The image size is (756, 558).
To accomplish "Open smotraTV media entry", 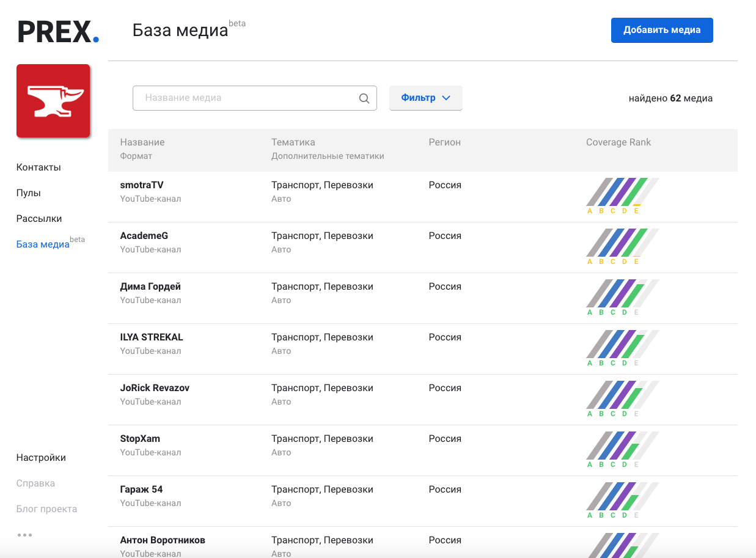I will [142, 185].
